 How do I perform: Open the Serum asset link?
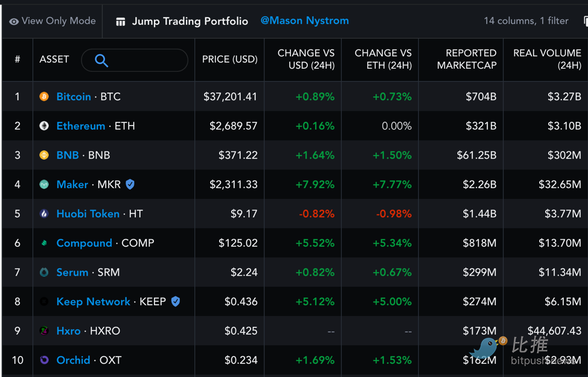(x=72, y=272)
